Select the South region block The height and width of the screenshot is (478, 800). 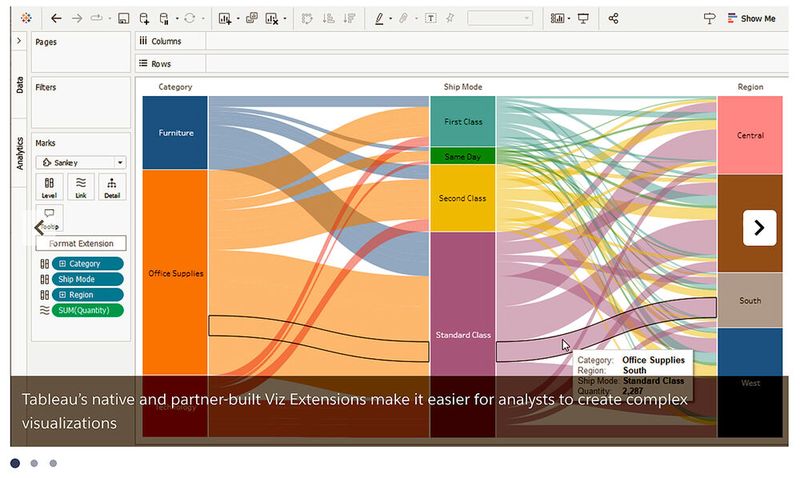[750, 300]
